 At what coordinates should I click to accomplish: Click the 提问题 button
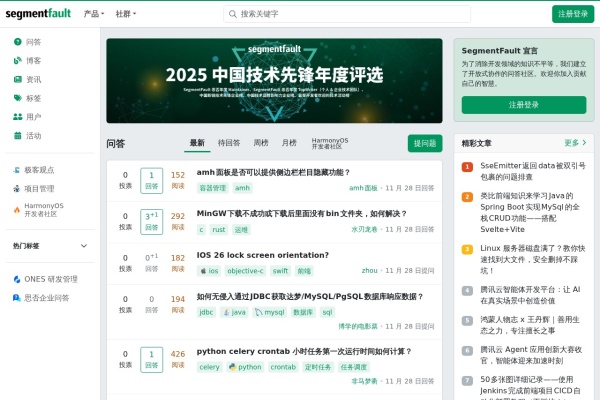tap(424, 144)
